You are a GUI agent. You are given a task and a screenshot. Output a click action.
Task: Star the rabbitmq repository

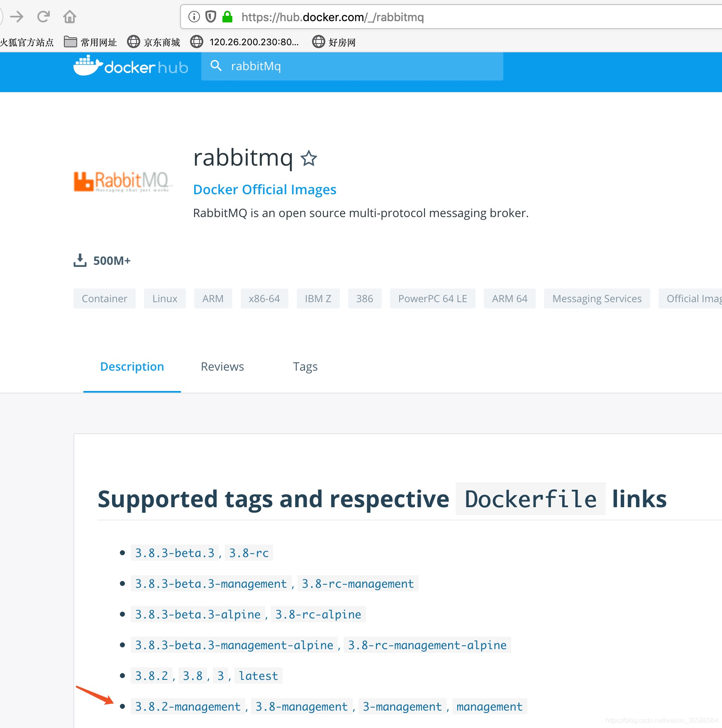click(309, 158)
